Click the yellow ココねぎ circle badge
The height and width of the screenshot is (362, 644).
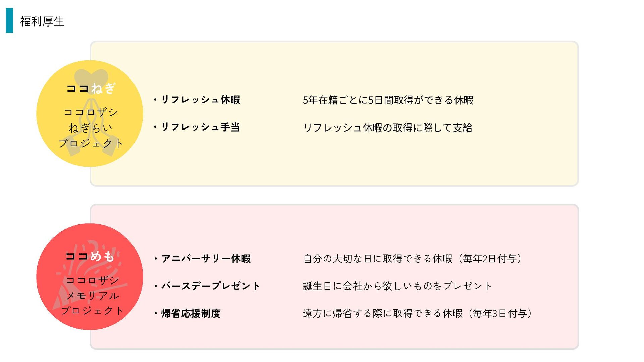point(90,113)
